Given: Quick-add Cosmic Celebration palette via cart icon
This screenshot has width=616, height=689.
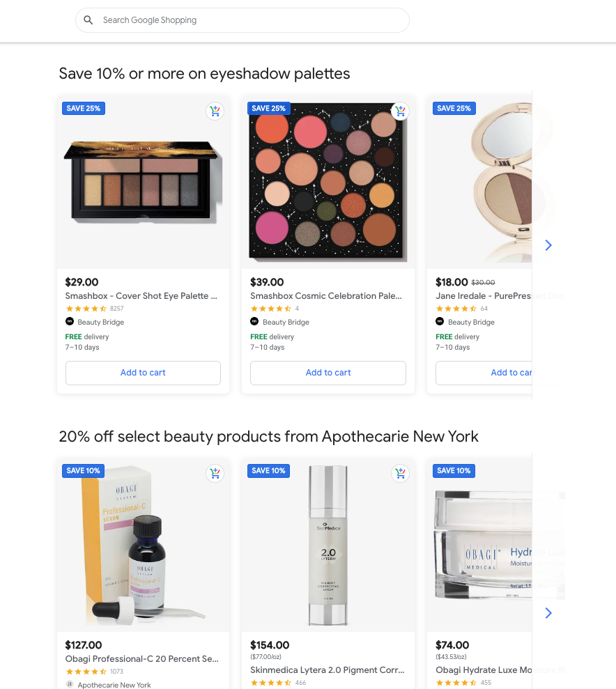Looking at the screenshot, I should pyautogui.click(x=400, y=111).
